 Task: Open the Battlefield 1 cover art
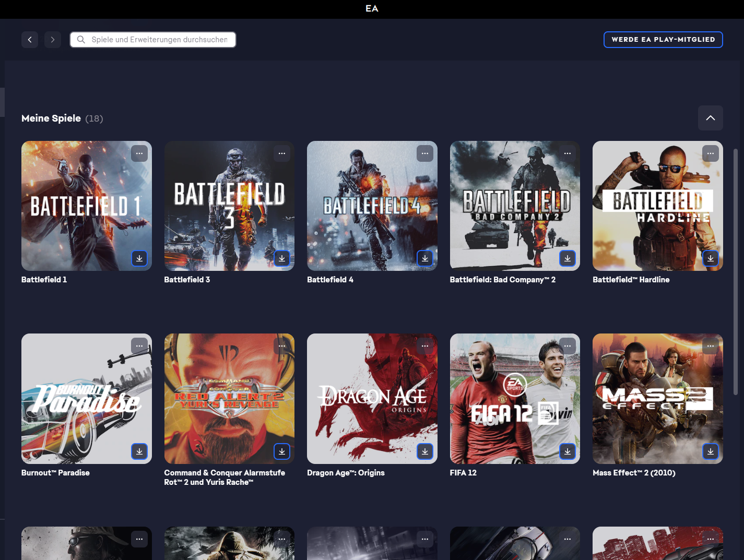87,206
